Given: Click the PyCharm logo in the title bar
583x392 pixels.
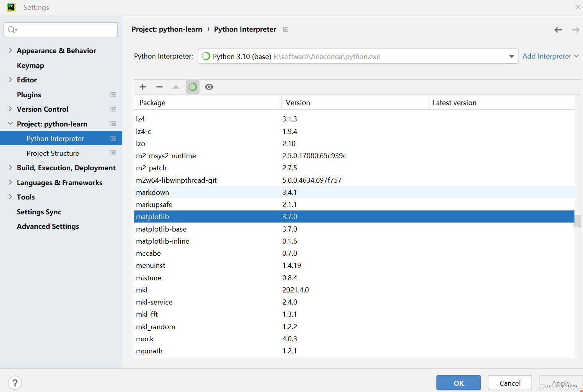Looking at the screenshot, I should click(11, 7).
